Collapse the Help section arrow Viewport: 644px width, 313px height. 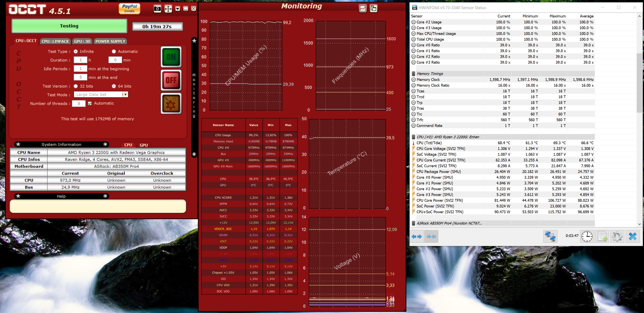click(105, 196)
